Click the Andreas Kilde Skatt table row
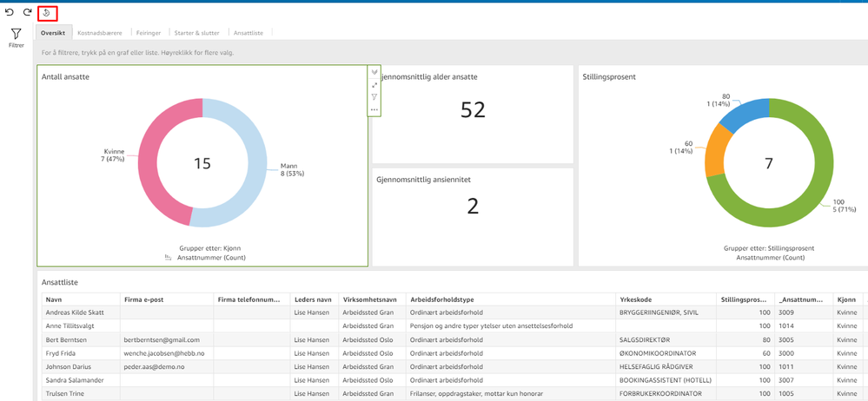 [75, 312]
